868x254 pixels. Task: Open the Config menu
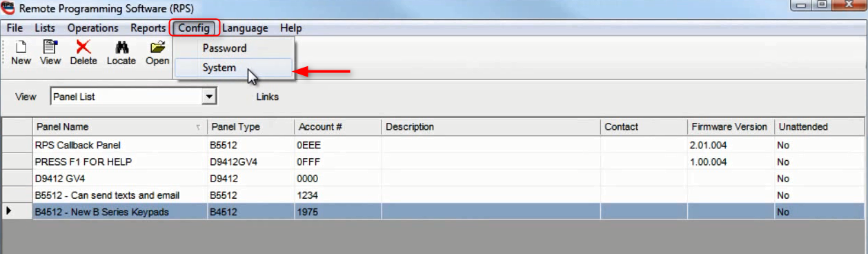pyautogui.click(x=193, y=28)
